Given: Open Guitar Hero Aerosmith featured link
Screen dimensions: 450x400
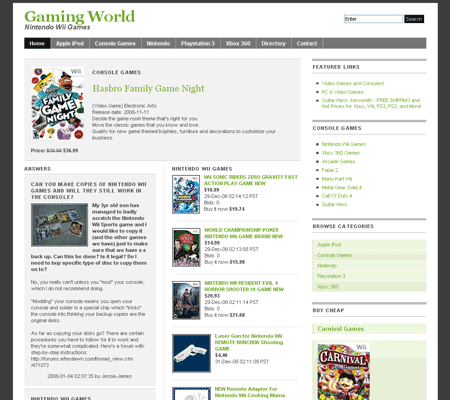Looking at the screenshot, I should (x=371, y=103).
